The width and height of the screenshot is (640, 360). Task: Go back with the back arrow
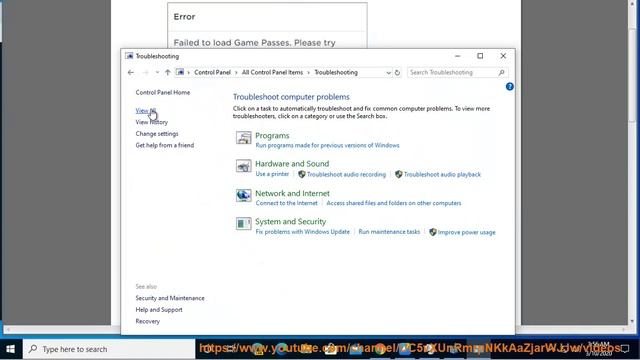131,72
